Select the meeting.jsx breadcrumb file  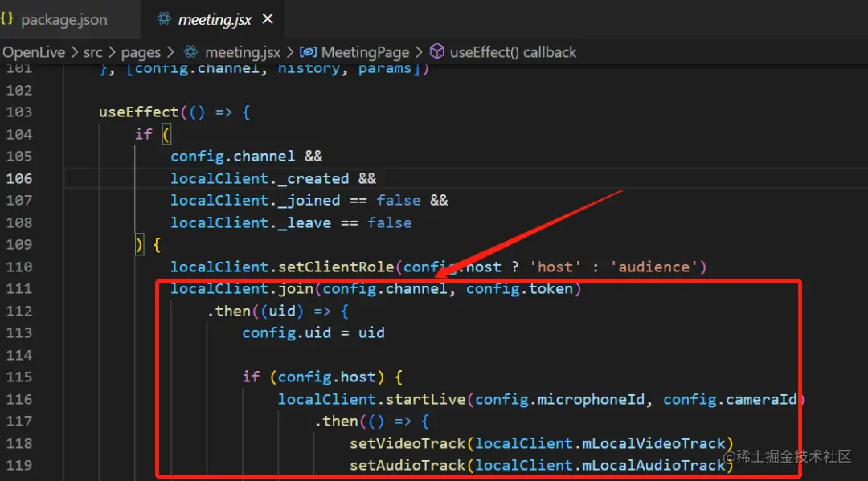pos(243,52)
